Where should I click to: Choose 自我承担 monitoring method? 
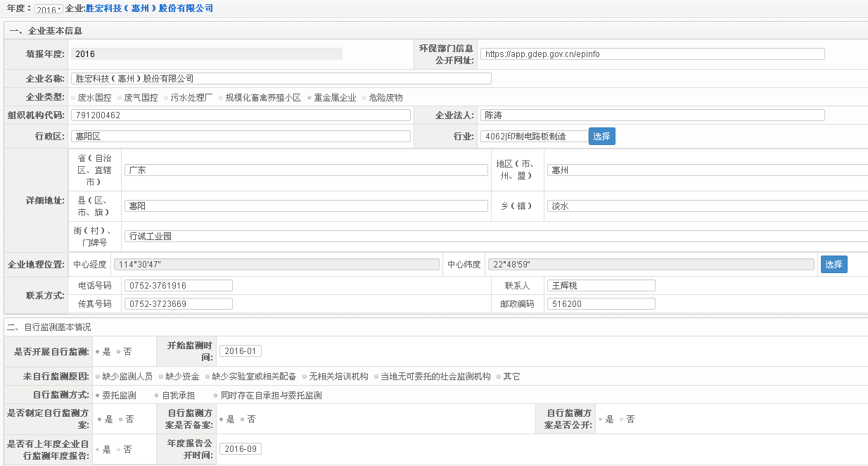coord(156,396)
